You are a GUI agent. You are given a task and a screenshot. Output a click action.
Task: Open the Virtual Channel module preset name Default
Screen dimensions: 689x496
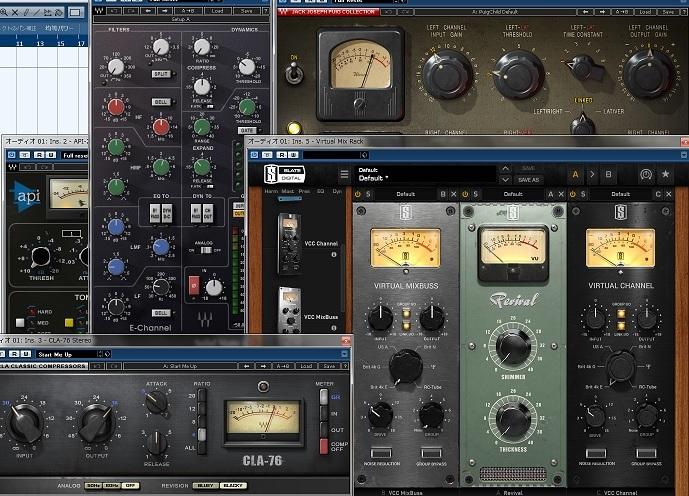click(620, 194)
